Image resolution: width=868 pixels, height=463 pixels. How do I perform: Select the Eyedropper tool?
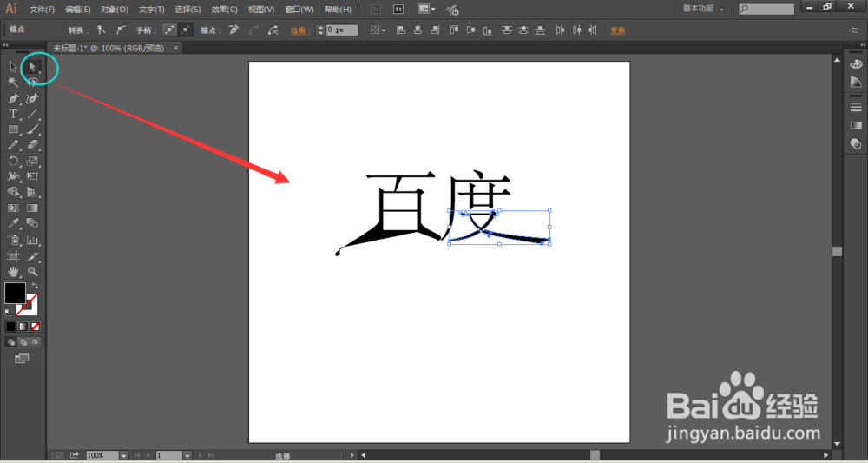tap(13, 224)
